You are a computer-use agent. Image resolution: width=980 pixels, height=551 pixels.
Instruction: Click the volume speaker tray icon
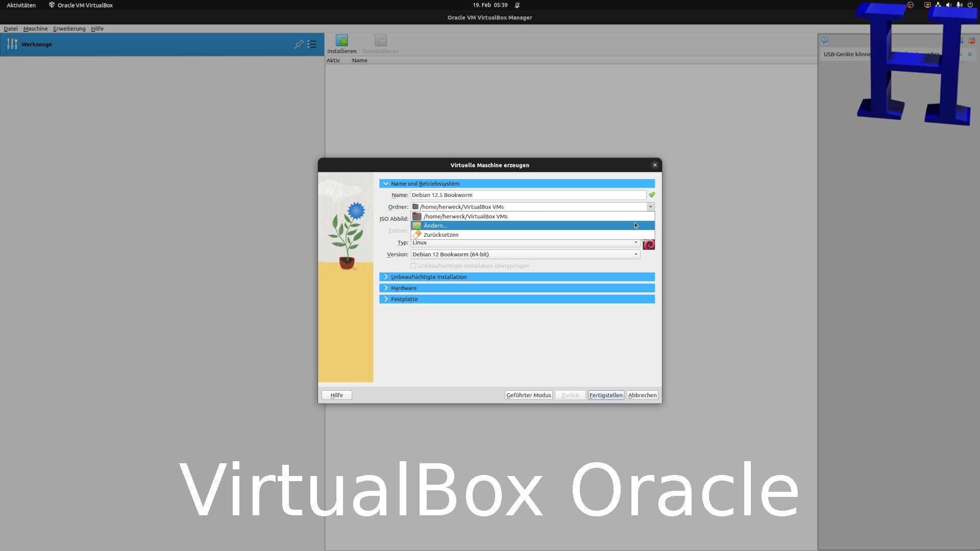click(x=949, y=5)
